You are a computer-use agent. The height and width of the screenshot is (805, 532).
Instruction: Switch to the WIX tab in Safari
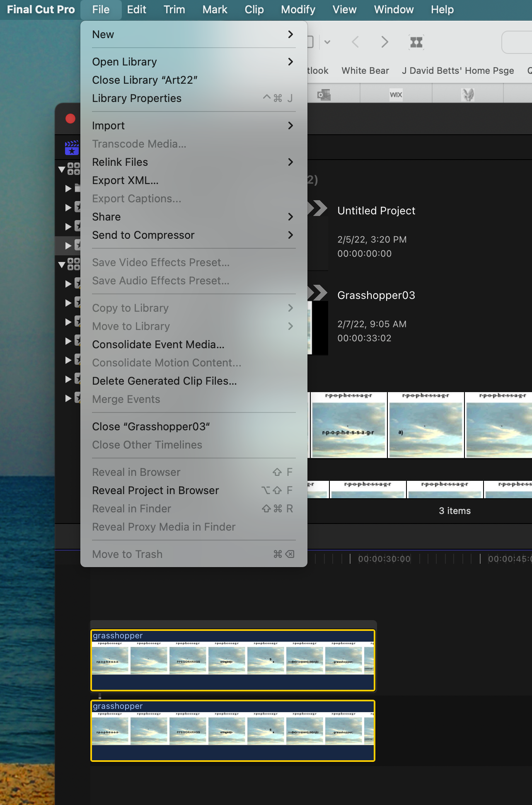click(396, 95)
